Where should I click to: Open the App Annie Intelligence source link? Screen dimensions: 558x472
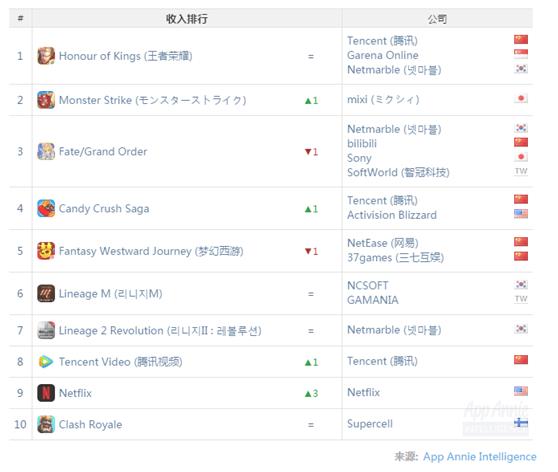pyautogui.click(x=479, y=457)
